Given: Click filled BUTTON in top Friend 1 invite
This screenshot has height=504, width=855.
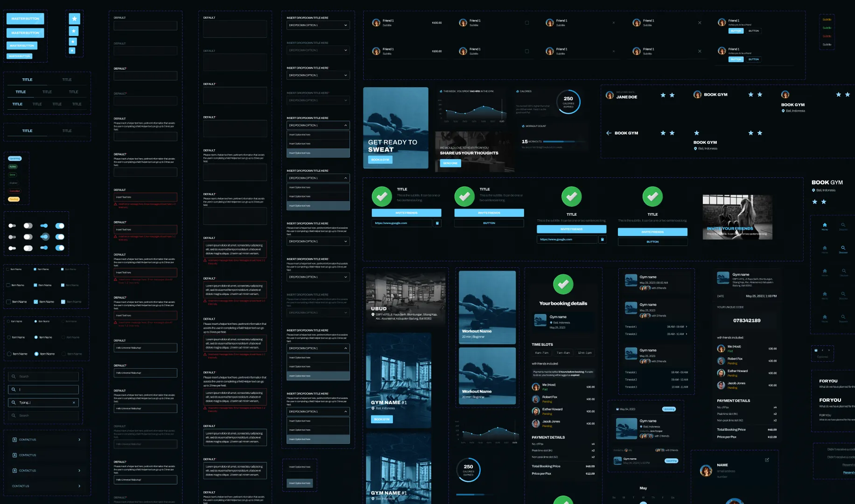Looking at the screenshot, I should 736,31.
